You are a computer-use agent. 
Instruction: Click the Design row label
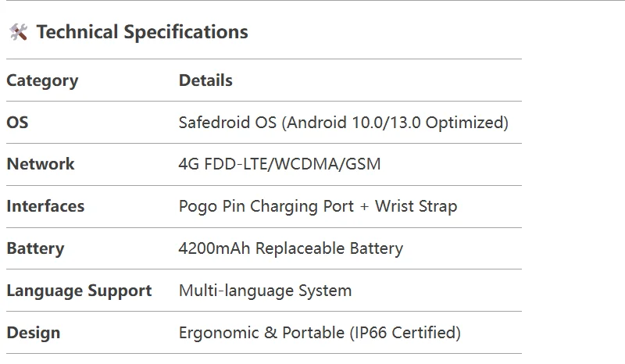pos(33,333)
